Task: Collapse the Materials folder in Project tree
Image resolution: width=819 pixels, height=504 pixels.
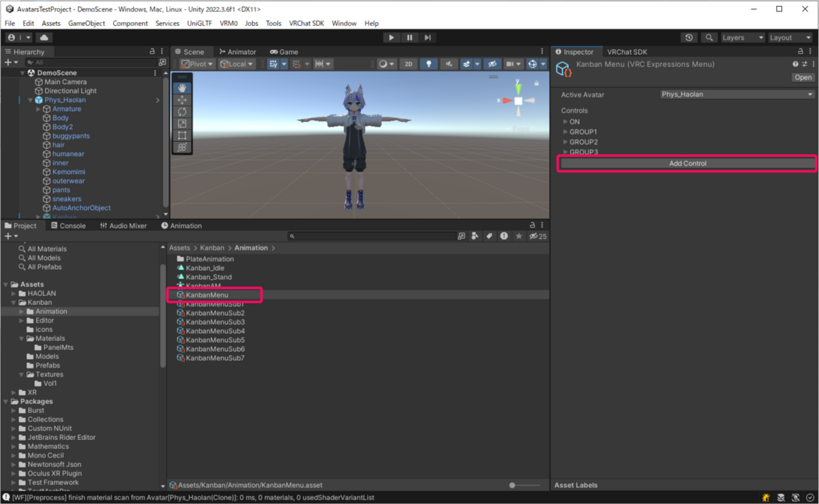Action: click(x=22, y=338)
